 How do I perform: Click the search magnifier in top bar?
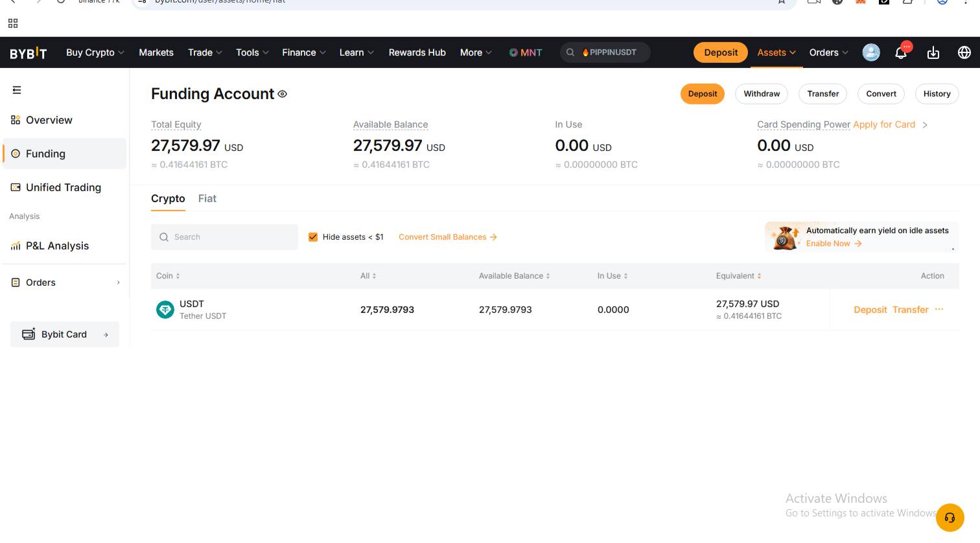tap(570, 52)
